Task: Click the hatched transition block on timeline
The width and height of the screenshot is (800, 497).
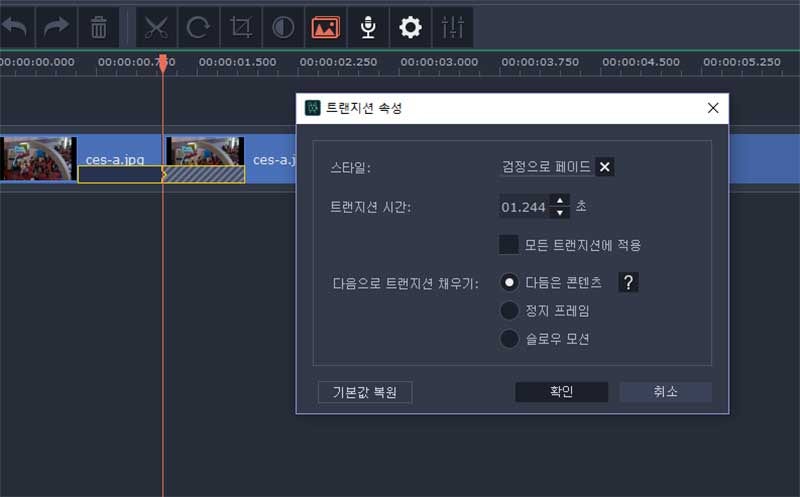Action: [204, 175]
